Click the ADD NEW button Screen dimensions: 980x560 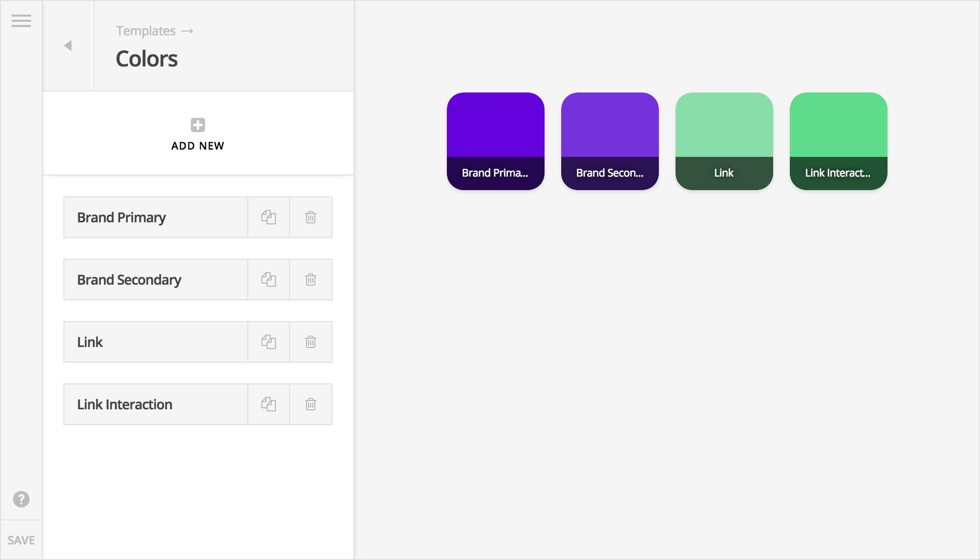197,145
